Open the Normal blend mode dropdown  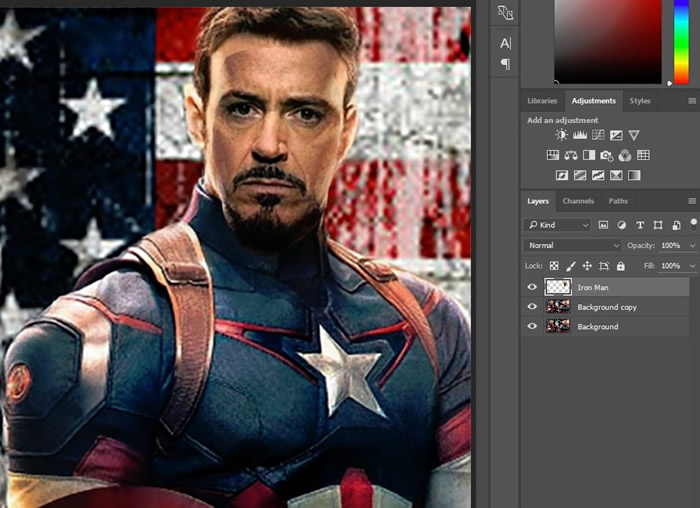tap(572, 246)
